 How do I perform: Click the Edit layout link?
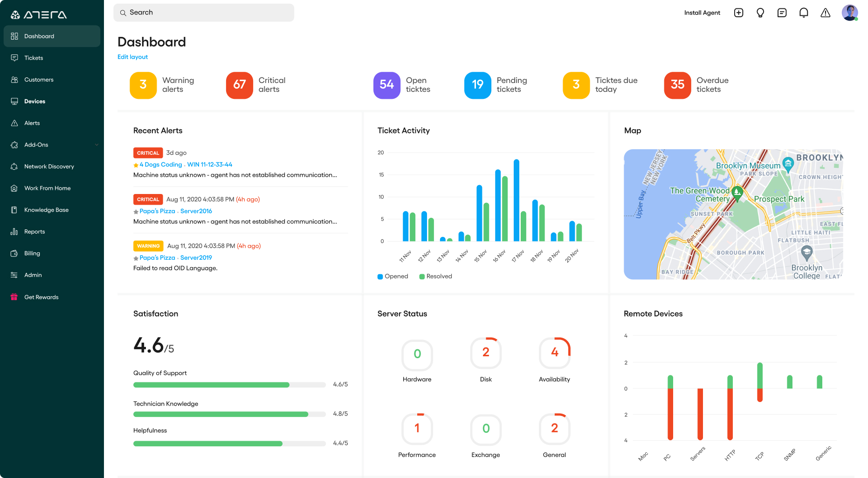pyautogui.click(x=132, y=56)
